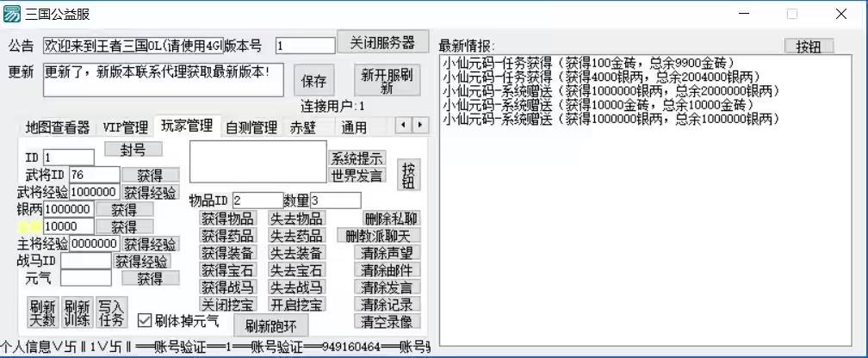The width and height of the screenshot is (868, 358).
Task: Click the 关闭服务器 button
Action: pyautogui.click(x=382, y=43)
